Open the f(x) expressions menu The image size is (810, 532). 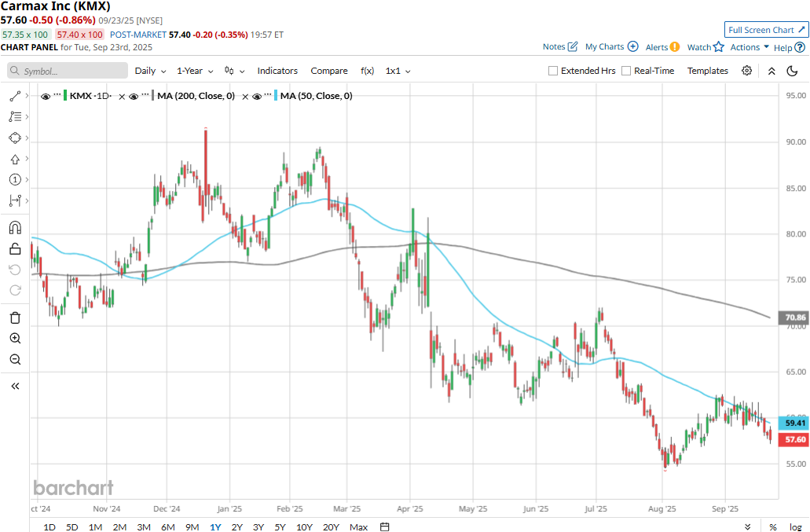click(x=368, y=71)
